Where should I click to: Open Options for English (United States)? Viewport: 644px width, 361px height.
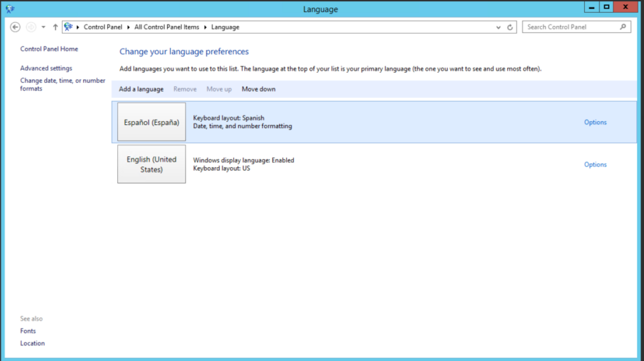pos(595,164)
